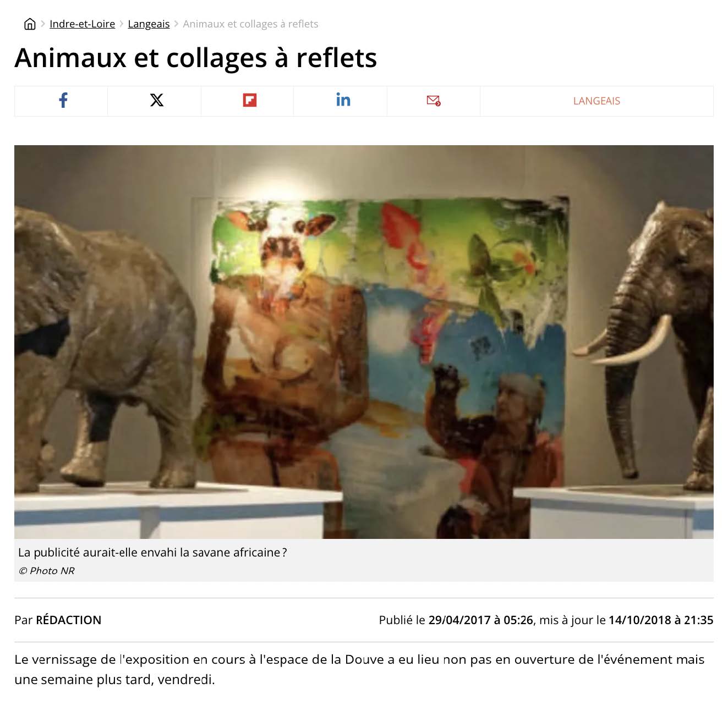The image size is (728, 705).
Task: Click the elephants and painting photo
Action: (x=364, y=342)
